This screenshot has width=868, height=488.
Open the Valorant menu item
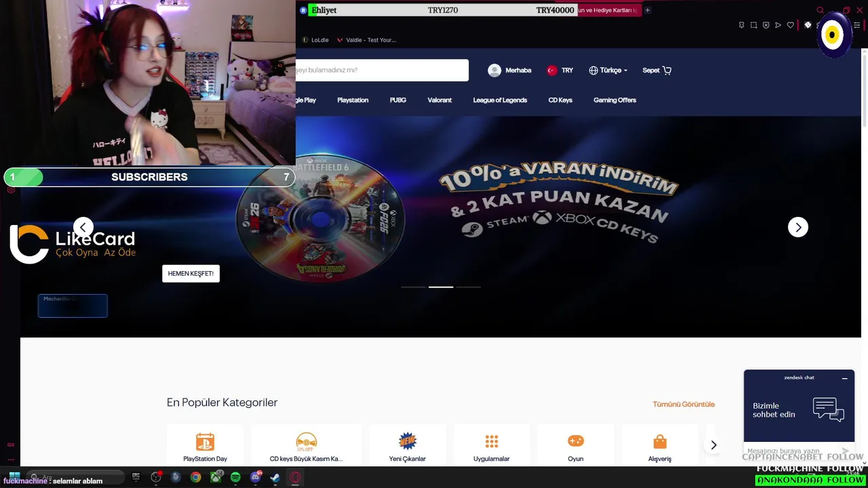click(x=439, y=100)
